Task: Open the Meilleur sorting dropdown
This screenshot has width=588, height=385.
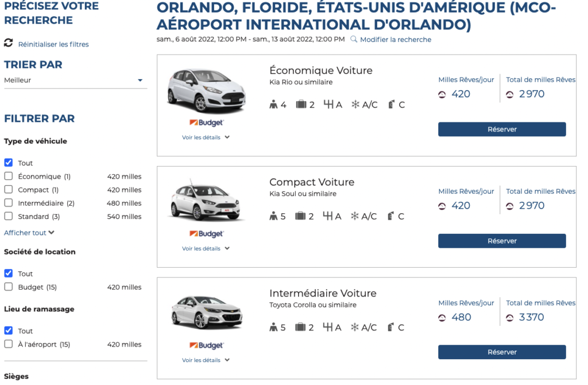Action: click(x=75, y=80)
